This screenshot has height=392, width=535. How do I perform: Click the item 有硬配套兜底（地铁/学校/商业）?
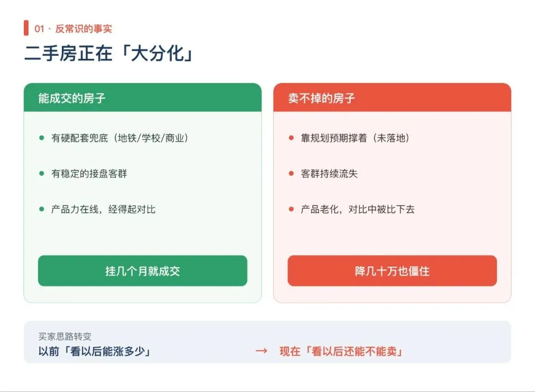(x=120, y=138)
